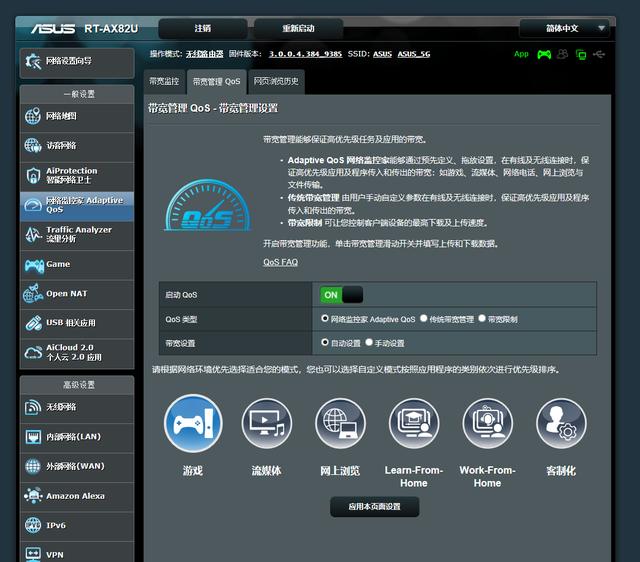Open USB applications (USB 相关应用) icon
This screenshot has height=562, width=640.
tap(33, 323)
